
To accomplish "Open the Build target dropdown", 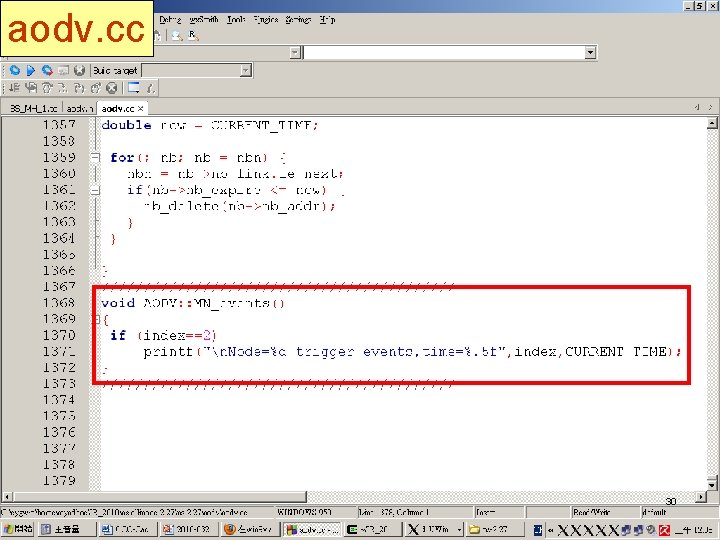I will (x=246, y=70).
